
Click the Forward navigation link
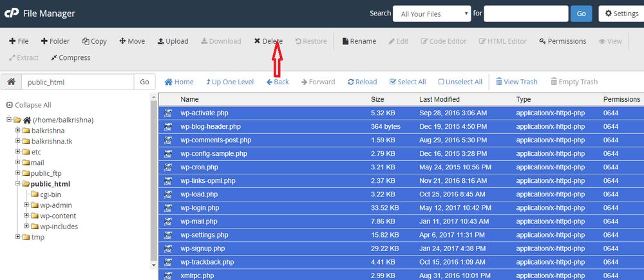point(318,82)
